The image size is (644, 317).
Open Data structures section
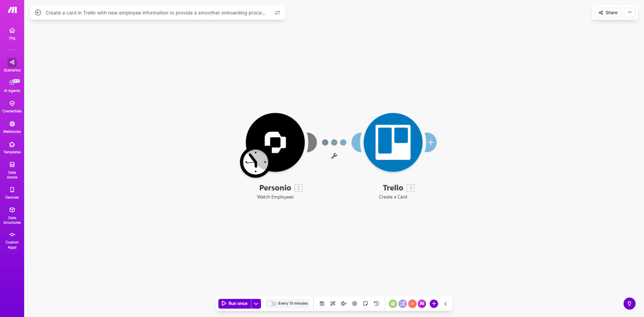pyautogui.click(x=12, y=215)
